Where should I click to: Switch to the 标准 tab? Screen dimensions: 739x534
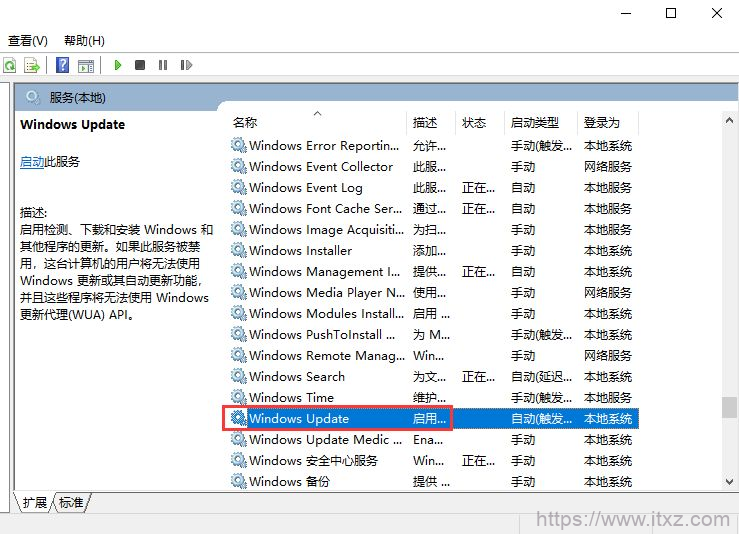(71, 502)
